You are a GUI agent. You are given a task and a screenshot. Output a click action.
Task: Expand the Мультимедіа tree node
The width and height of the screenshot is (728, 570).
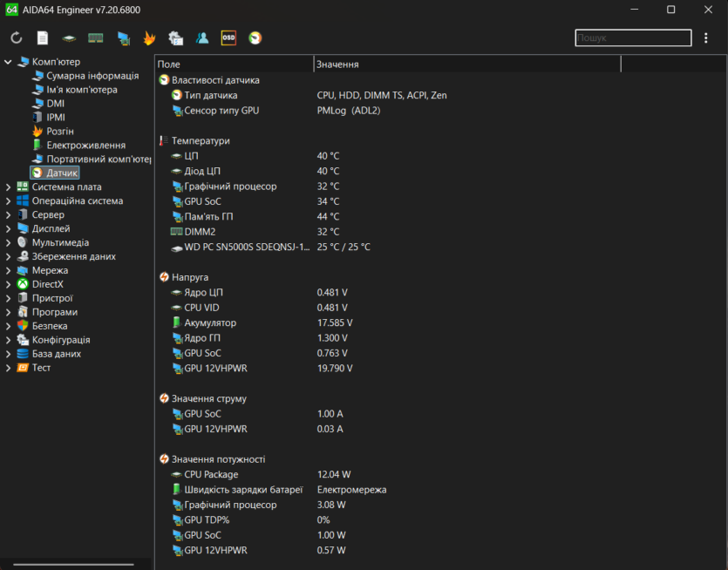tap(9, 243)
